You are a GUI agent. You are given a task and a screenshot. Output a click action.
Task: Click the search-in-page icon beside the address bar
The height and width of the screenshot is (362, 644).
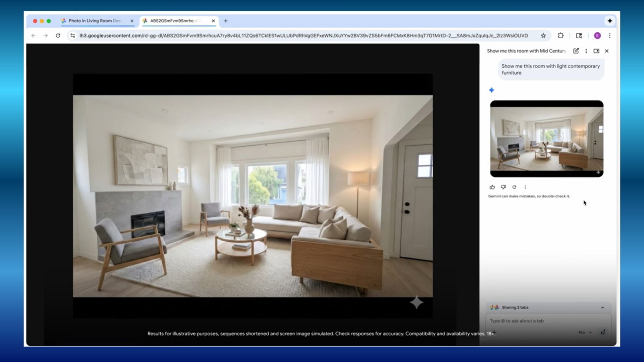coord(579,36)
